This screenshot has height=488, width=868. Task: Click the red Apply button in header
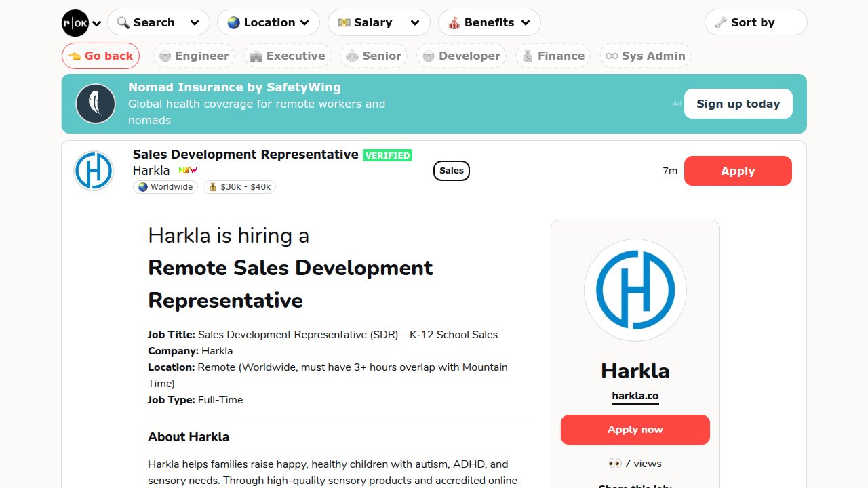pyautogui.click(x=738, y=171)
